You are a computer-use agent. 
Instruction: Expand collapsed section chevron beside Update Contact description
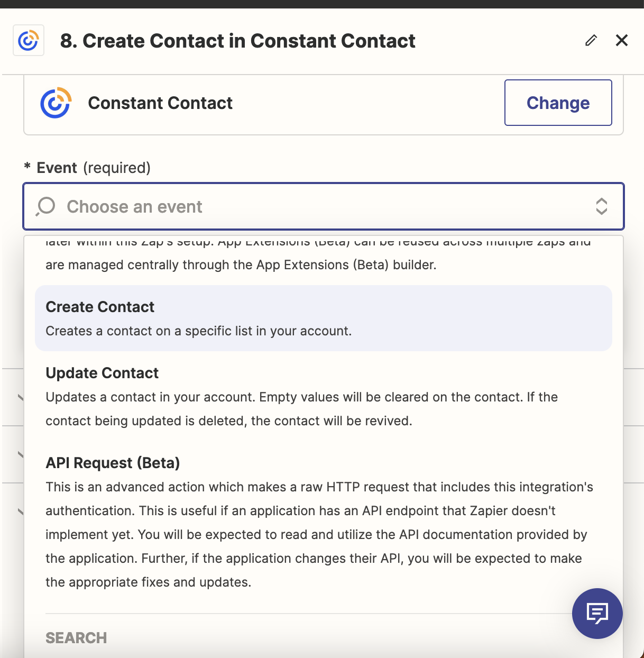tap(21, 397)
